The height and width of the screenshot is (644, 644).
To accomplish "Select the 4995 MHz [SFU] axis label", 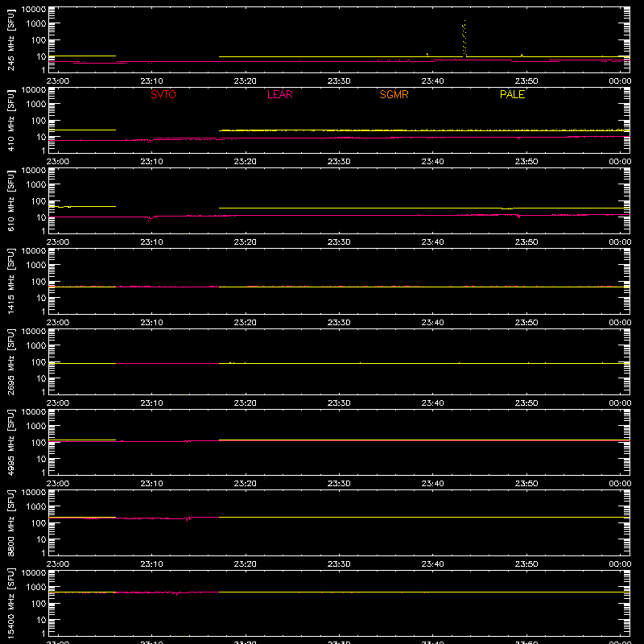I will [11, 442].
